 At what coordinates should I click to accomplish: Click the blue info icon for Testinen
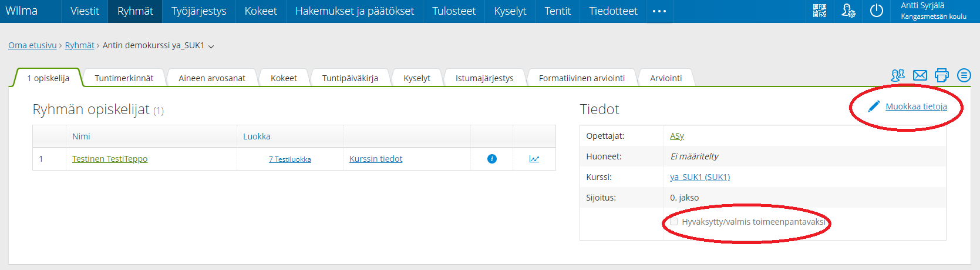492,159
